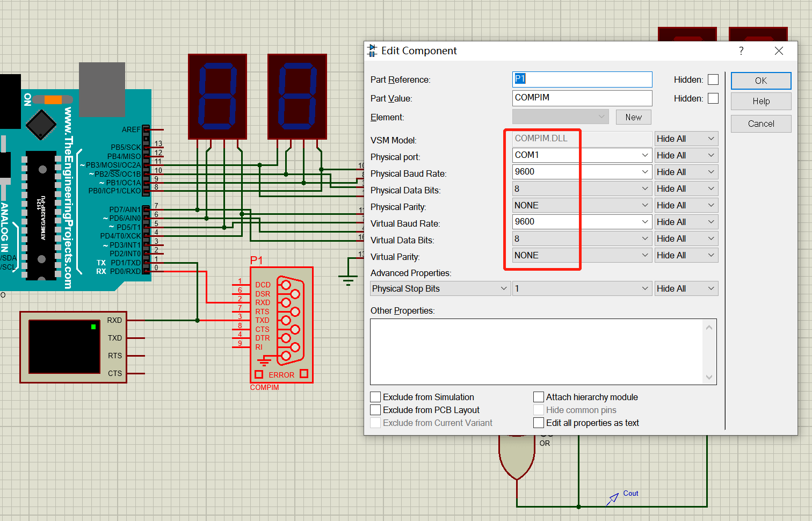This screenshot has height=521, width=812.
Task: Click the Arduino ON power LED
Action: [53, 99]
